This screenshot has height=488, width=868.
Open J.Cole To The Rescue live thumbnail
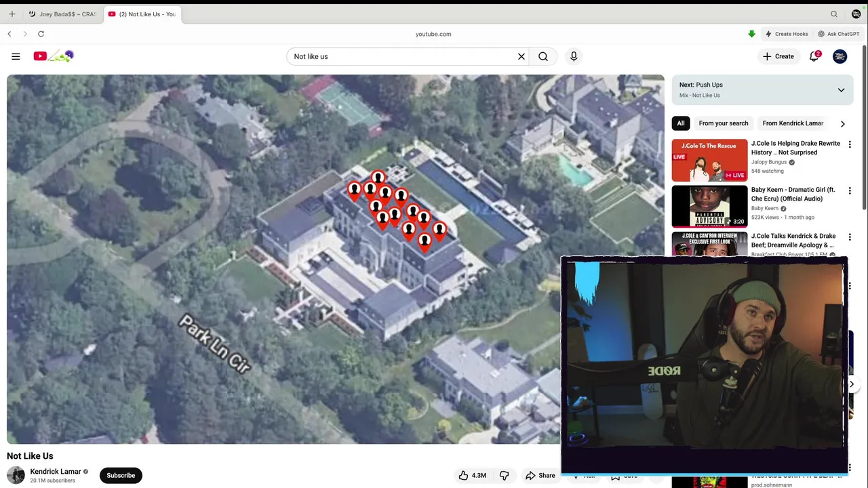[x=709, y=160]
